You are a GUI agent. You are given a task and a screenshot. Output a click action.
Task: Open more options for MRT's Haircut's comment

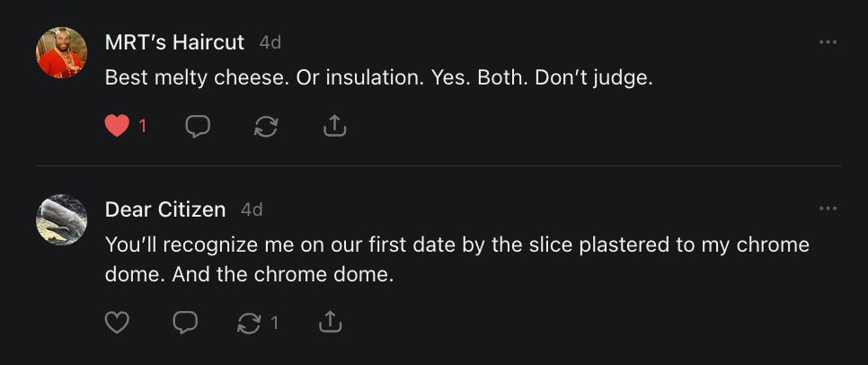tap(828, 42)
